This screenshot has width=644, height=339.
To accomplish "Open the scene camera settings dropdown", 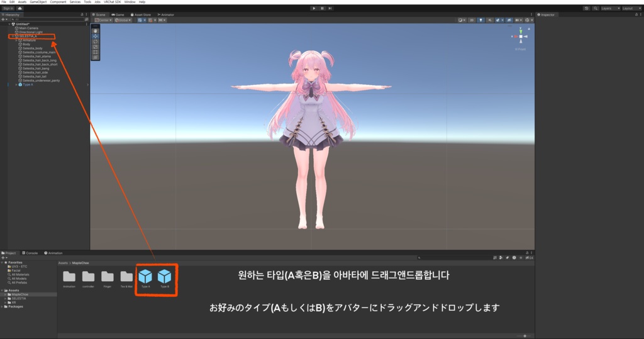I will (x=518, y=19).
